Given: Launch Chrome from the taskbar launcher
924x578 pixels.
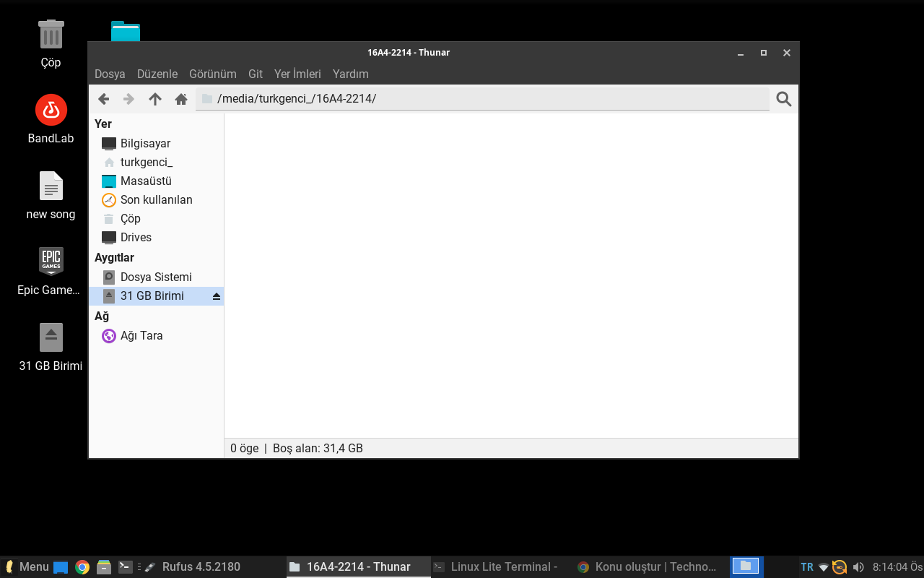Looking at the screenshot, I should coord(82,567).
